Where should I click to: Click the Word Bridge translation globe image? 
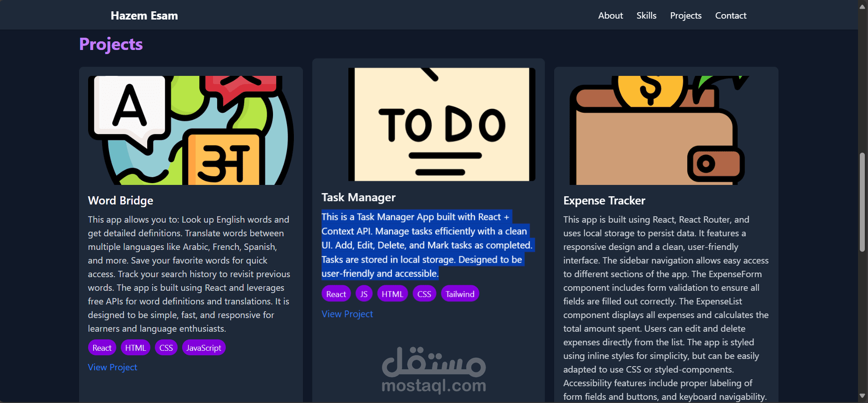191,130
